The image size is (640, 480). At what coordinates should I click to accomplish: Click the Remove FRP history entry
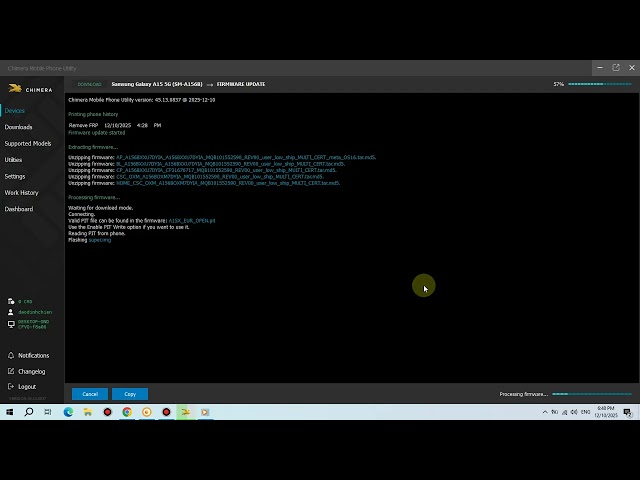[115, 125]
